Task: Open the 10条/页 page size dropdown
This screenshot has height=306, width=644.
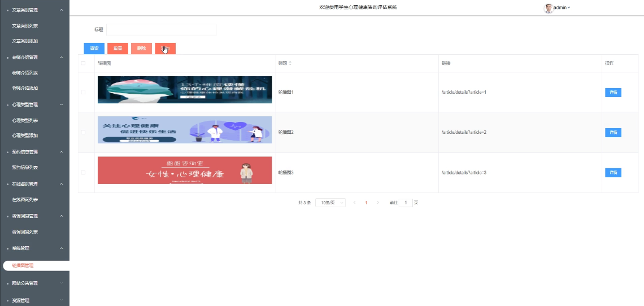Action: coord(330,203)
